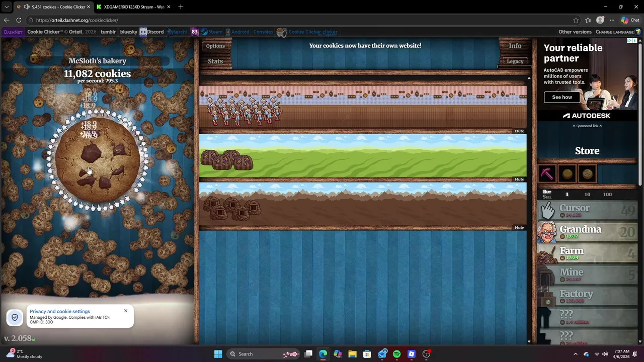
Task: Open the Merch! link
Action: coord(177,32)
